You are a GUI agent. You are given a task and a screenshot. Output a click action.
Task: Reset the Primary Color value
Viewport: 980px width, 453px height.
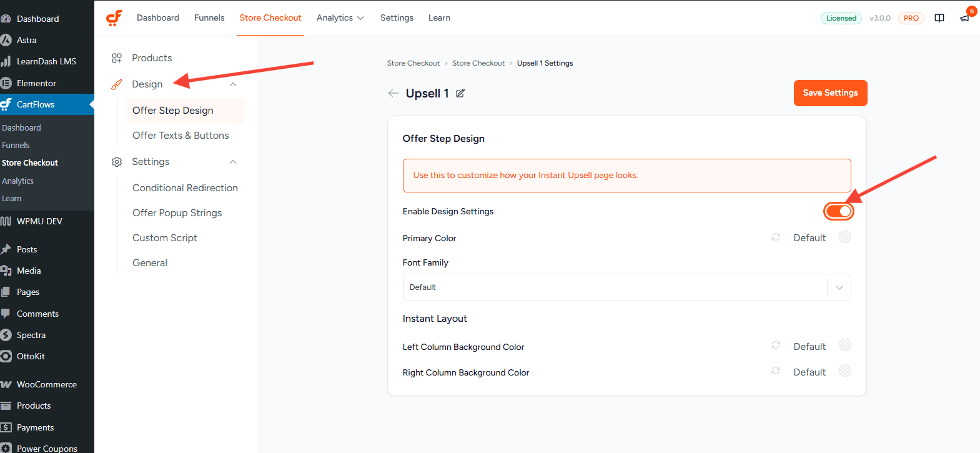pos(776,237)
